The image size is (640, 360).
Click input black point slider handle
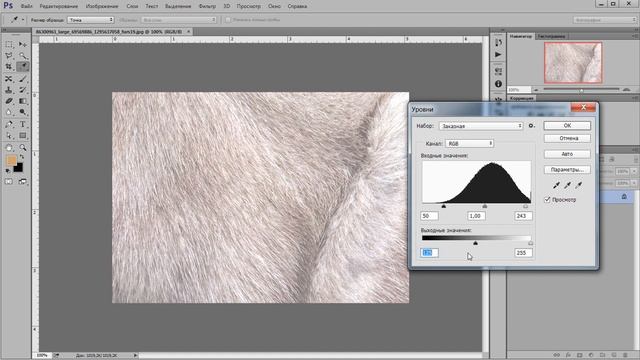click(444, 206)
